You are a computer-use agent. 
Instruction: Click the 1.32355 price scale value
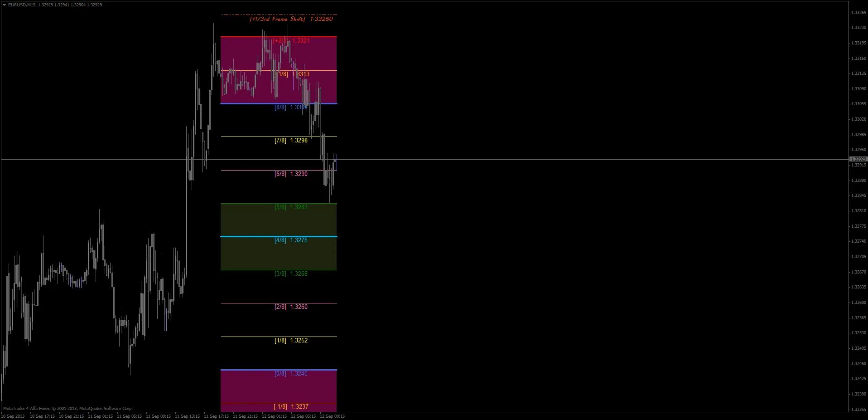(858, 410)
